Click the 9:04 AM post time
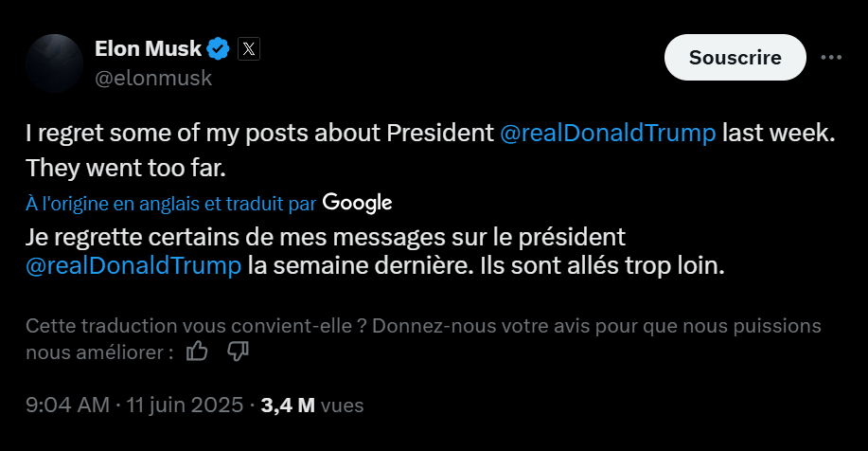Viewport: 868px width, 451px height. click(67, 406)
